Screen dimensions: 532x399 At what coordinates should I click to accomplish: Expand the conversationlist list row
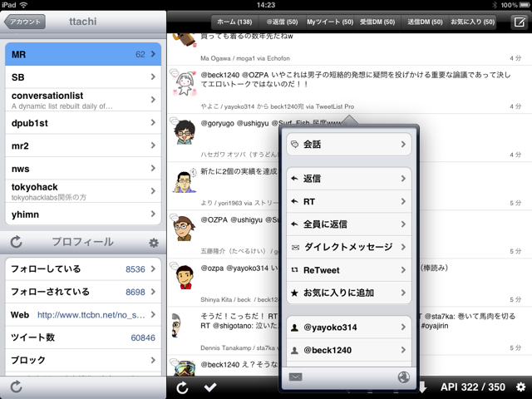click(83, 101)
